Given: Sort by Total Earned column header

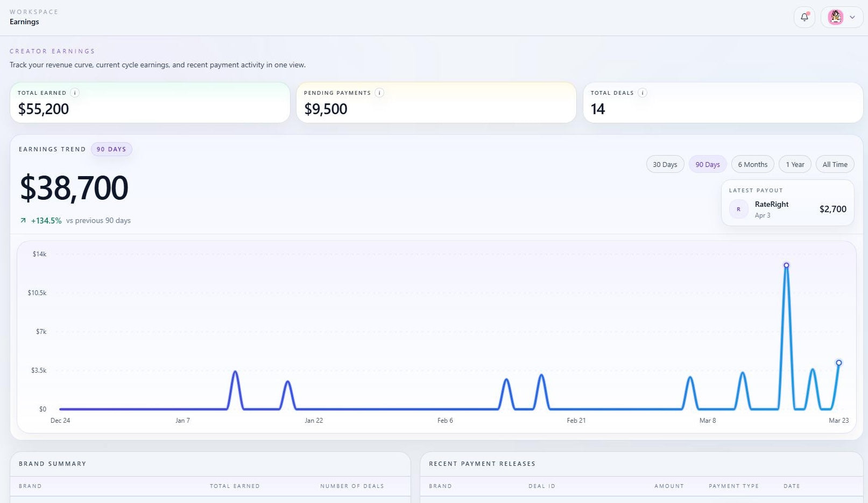Looking at the screenshot, I should point(235,486).
